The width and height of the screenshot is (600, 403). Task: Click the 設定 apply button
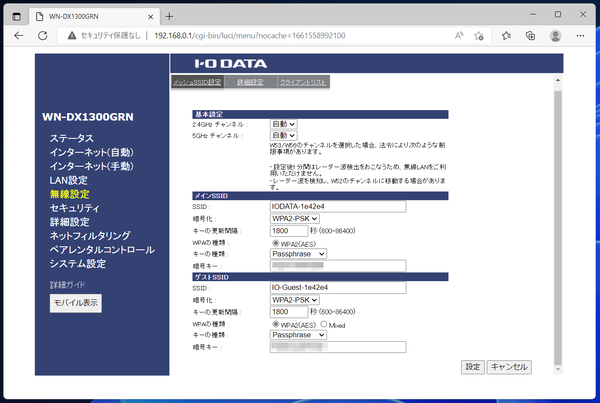[x=472, y=367]
